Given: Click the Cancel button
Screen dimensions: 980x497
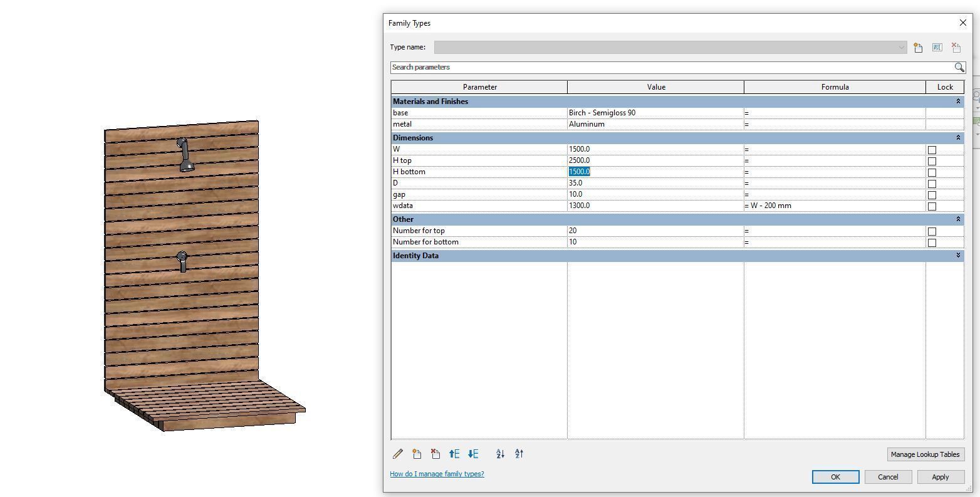Looking at the screenshot, I should [x=888, y=477].
